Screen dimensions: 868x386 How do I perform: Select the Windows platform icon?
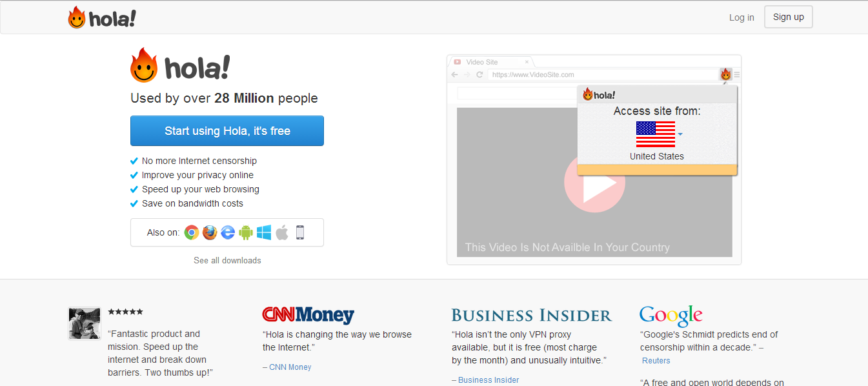[264, 232]
